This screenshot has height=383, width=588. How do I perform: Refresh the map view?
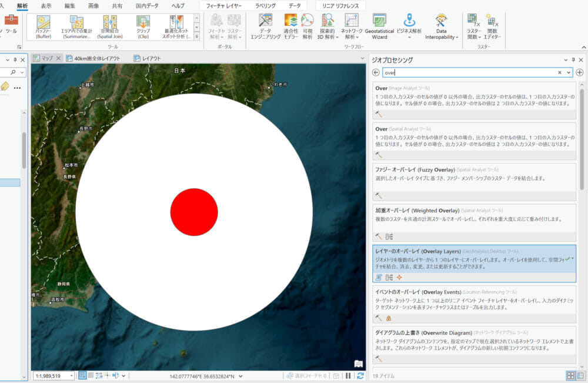(x=360, y=375)
